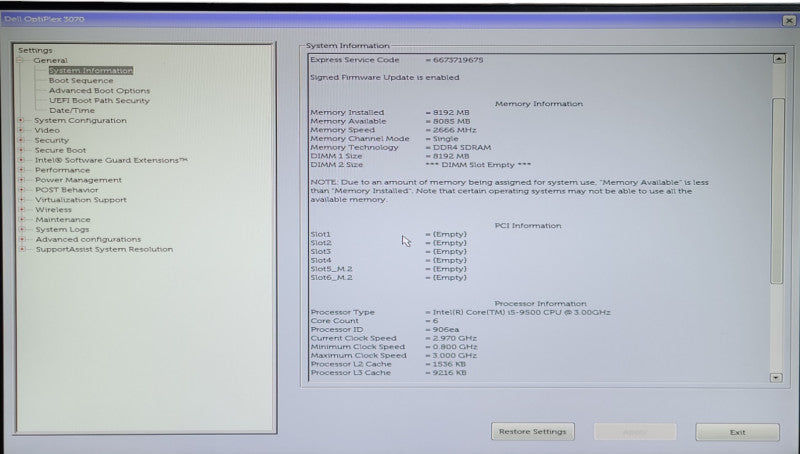Click the Exit button
The width and height of the screenshot is (800, 454).
(x=737, y=432)
